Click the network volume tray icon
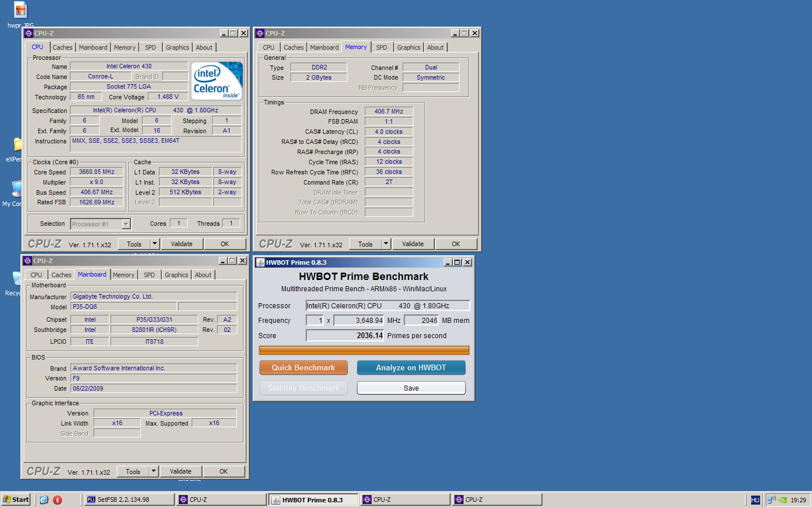 (771, 500)
